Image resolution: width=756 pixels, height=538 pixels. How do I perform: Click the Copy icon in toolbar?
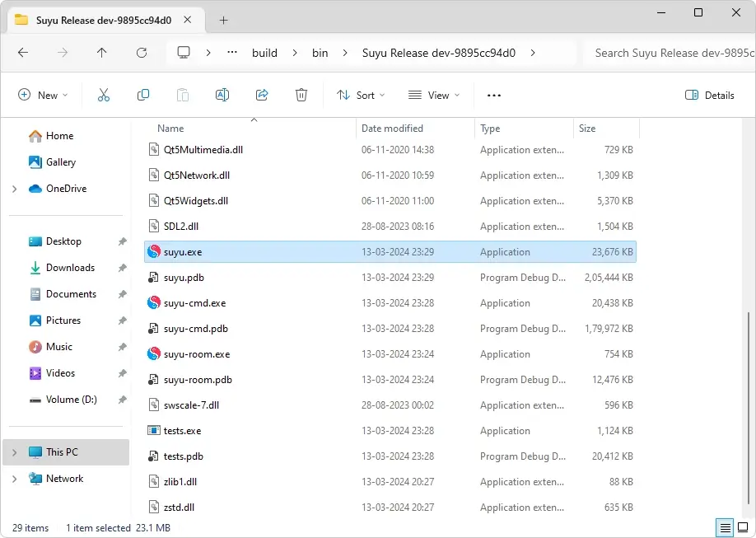pos(143,96)
